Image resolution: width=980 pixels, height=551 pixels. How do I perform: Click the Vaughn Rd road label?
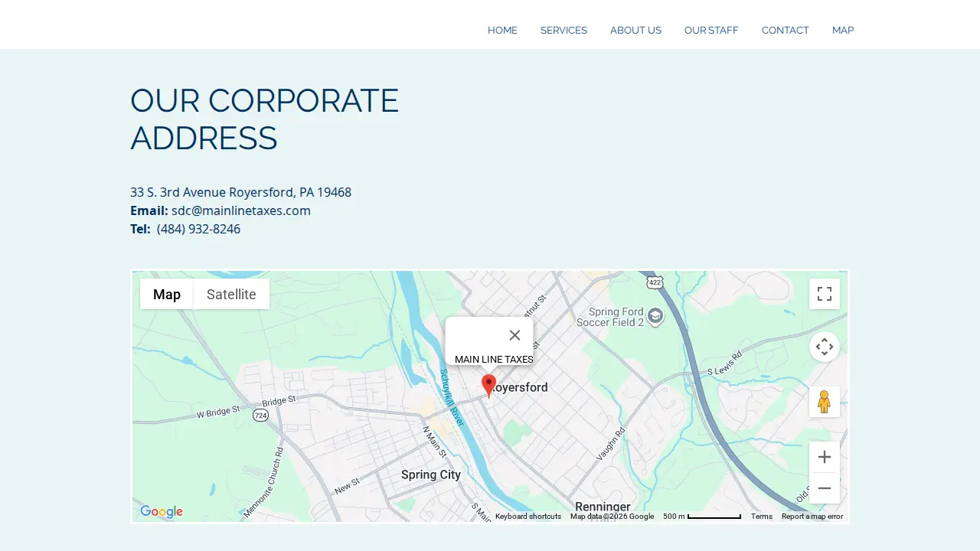(x=611, y=444)
